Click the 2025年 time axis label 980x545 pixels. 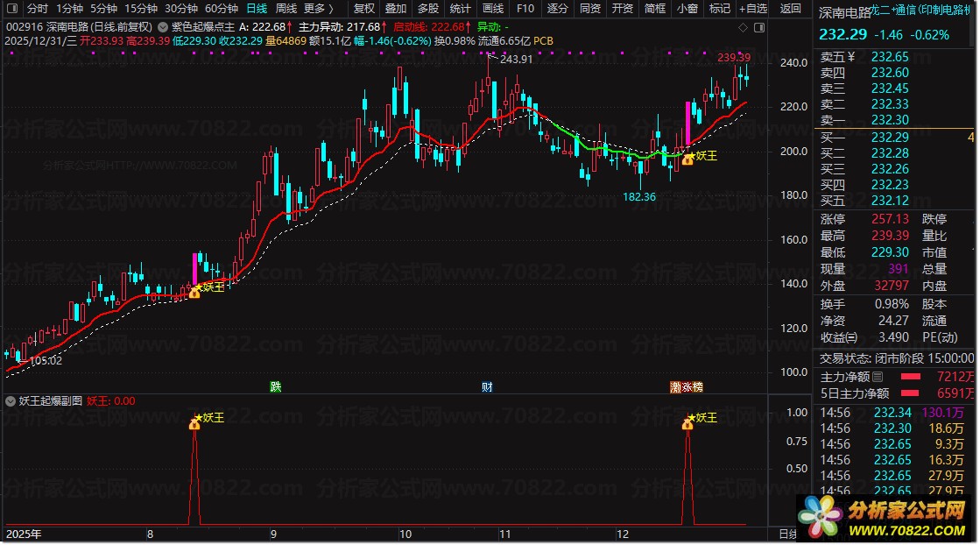[x=24, y=534]
